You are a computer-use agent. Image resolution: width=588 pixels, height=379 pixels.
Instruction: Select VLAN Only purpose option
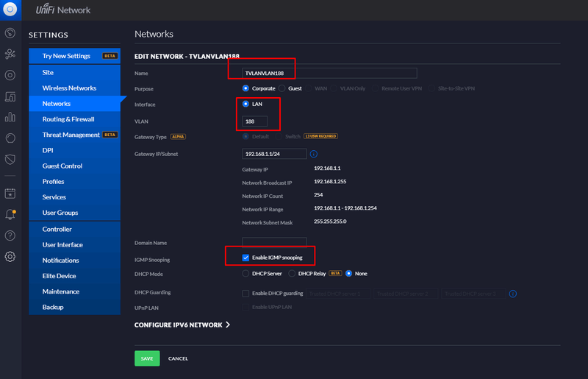(334, 88)
